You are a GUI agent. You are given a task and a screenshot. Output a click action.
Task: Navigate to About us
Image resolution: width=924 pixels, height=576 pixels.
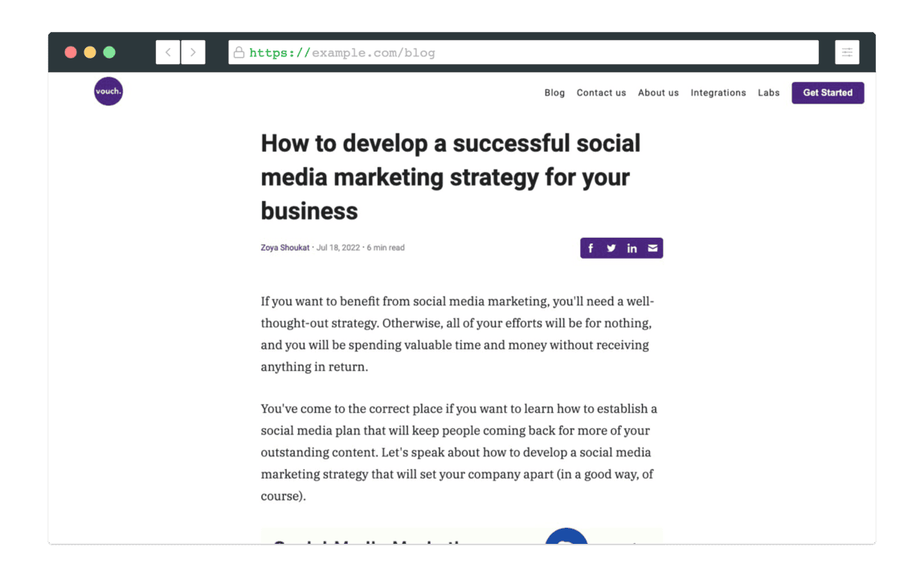coord(658,93)
